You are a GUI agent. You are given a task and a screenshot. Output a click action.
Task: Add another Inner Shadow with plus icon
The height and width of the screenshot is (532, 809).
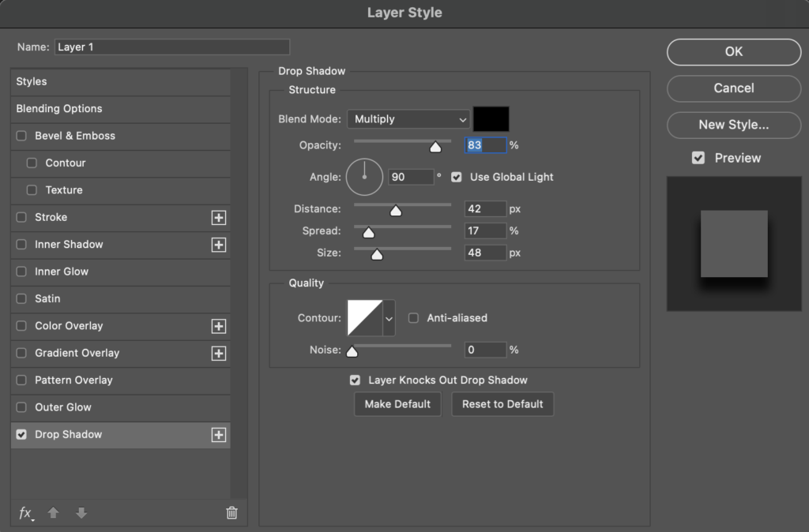(x=219, y=245)
